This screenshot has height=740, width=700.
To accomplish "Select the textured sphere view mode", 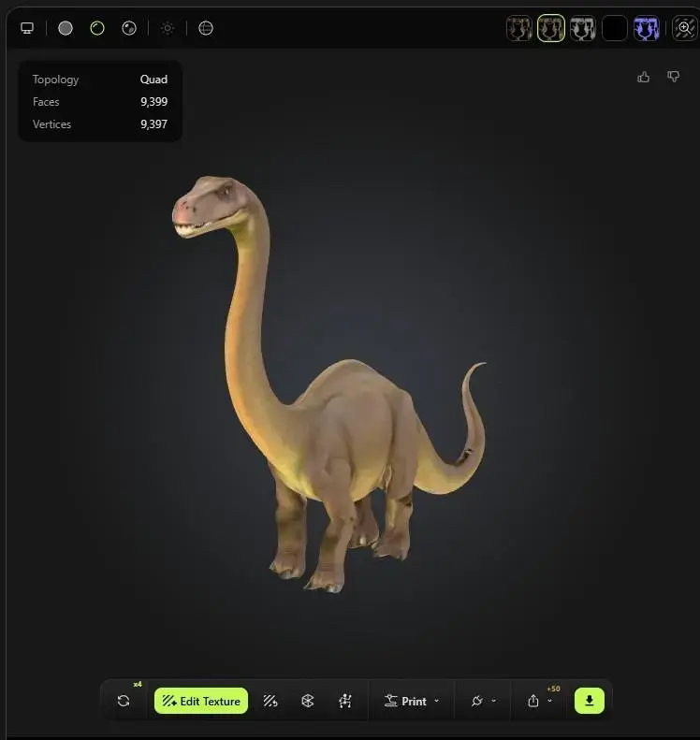I will [129, 28].
